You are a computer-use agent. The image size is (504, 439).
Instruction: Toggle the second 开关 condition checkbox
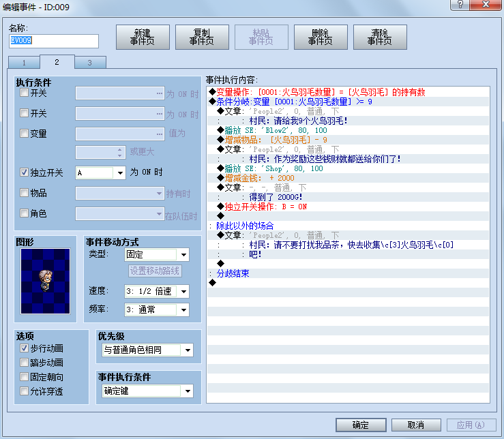[24, 113]
